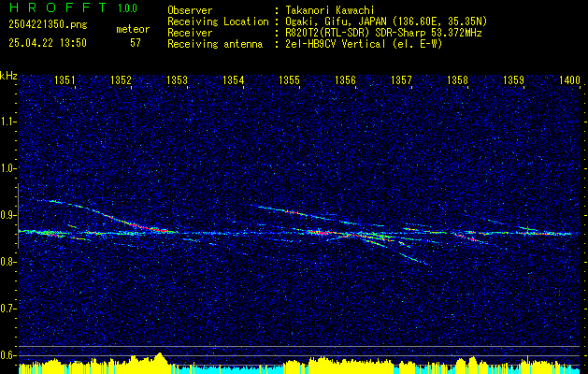The height and width of the screenshot is (374, 588).
Task: Click the 1400 time marker
Action: tap(570, 79)
